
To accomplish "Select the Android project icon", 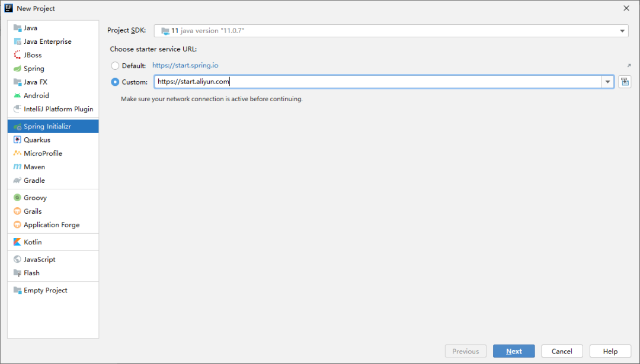I will [17, 95].
